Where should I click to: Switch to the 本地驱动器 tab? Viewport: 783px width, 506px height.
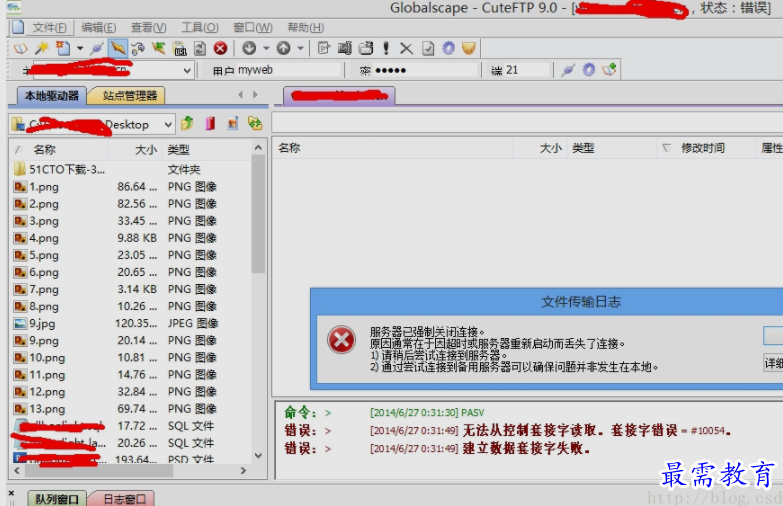(x=52, y=95)
